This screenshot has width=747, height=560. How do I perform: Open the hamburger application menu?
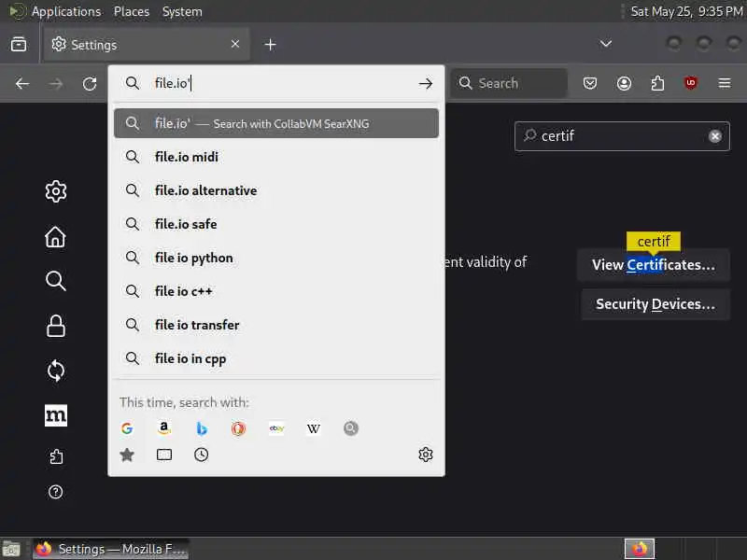point(725,83)
